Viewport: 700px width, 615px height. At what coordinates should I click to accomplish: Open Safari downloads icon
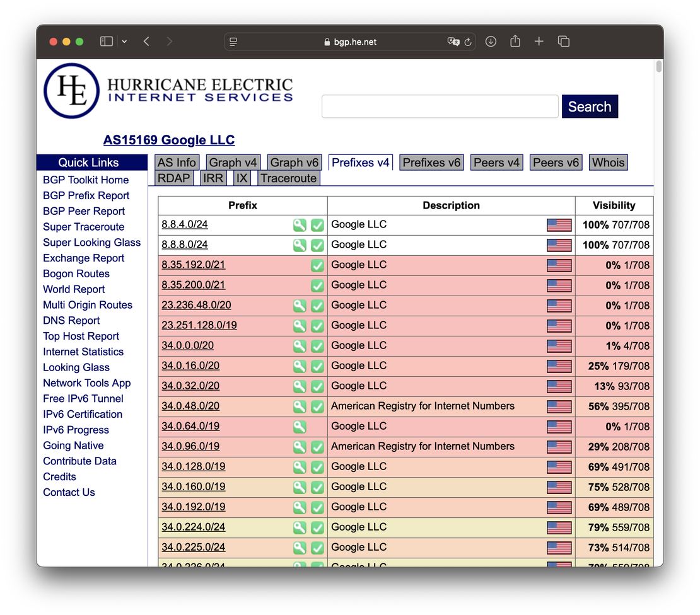[491, 42]
